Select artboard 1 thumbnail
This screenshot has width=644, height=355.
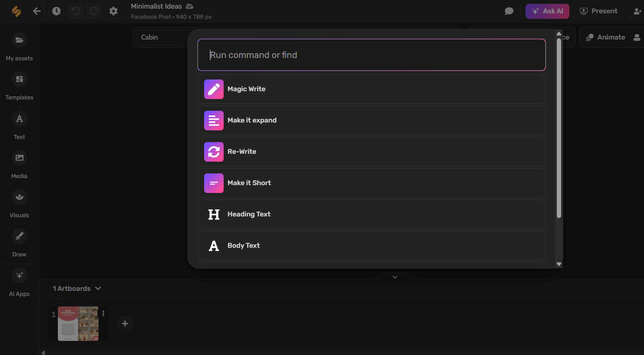click(78, 323)
